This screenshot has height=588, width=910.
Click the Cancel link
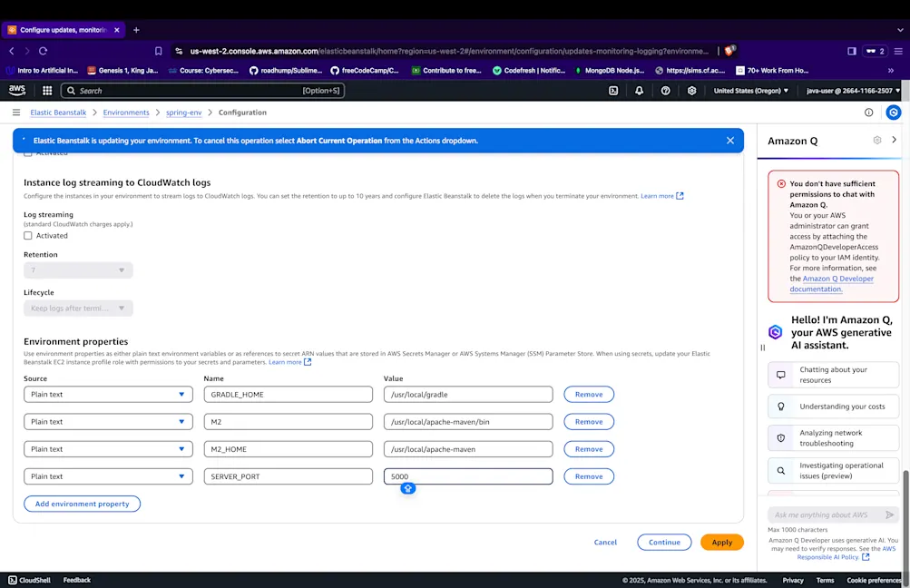[605, 542]
